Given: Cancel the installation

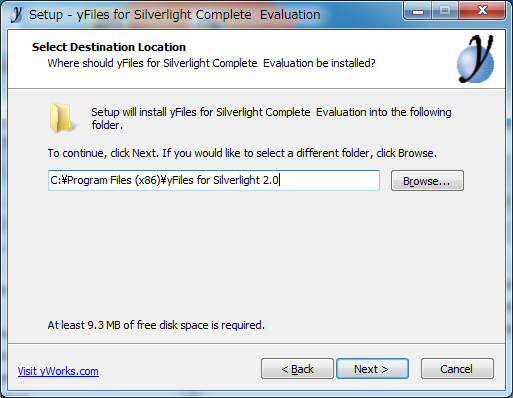Looking at the screenshot, I should click(x=457, y=369).
